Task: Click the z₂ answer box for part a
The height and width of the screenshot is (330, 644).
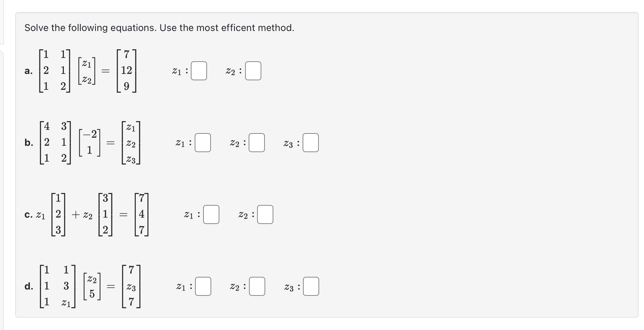Action: (253, 71)
